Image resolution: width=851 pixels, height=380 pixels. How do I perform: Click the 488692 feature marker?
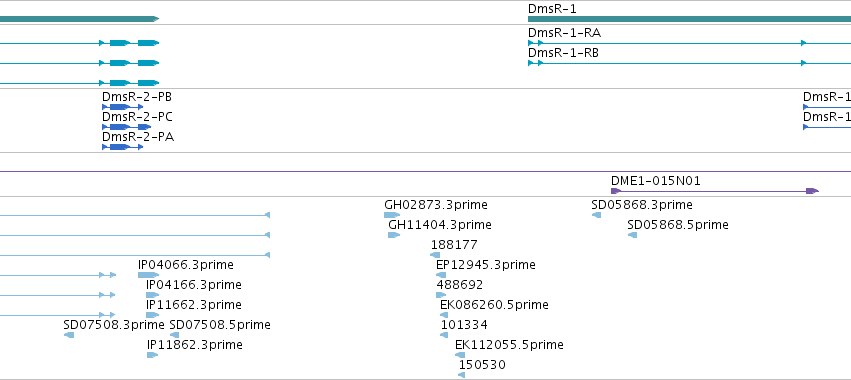tap(441, 295)
